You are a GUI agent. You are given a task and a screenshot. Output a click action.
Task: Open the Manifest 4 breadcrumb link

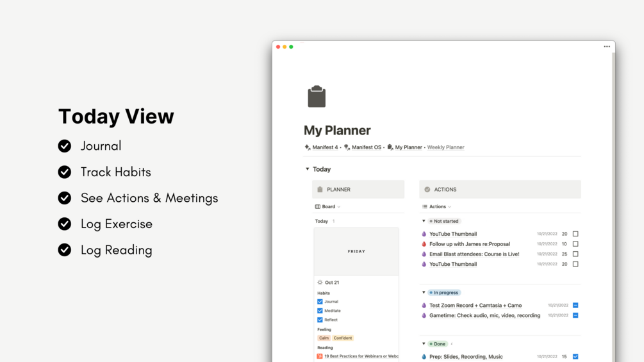pyautogui.click(x=325, y=147)
